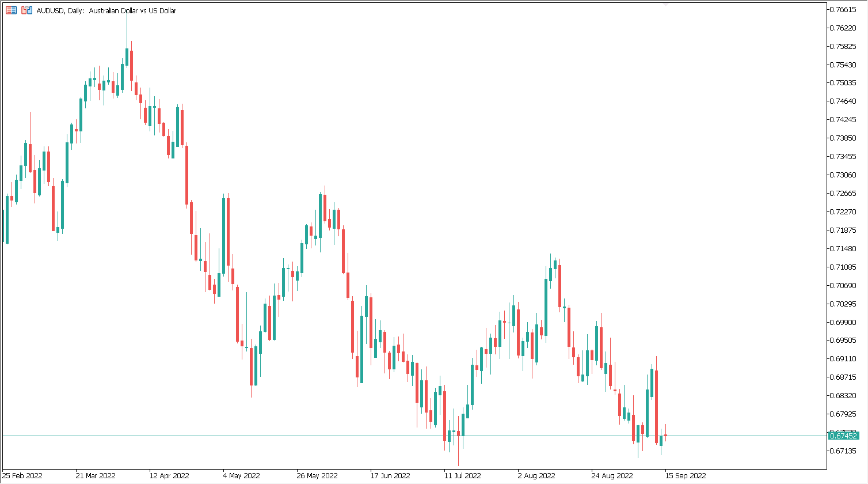
Task: Click the 0.71085 price axis label
Action: pos(844,267)
